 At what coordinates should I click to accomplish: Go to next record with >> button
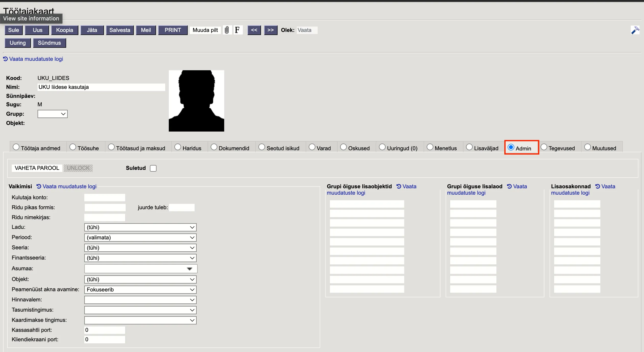pos(270,30)
